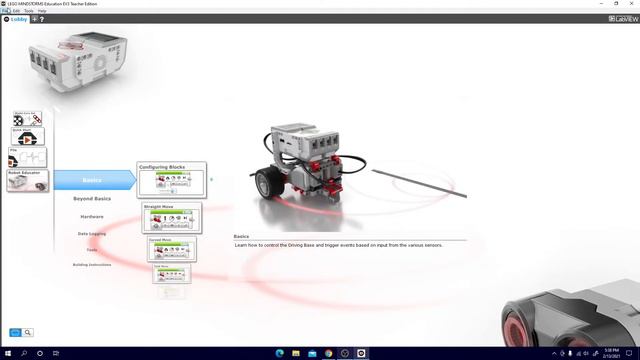Show hidden system tray icons

[554, 354]
